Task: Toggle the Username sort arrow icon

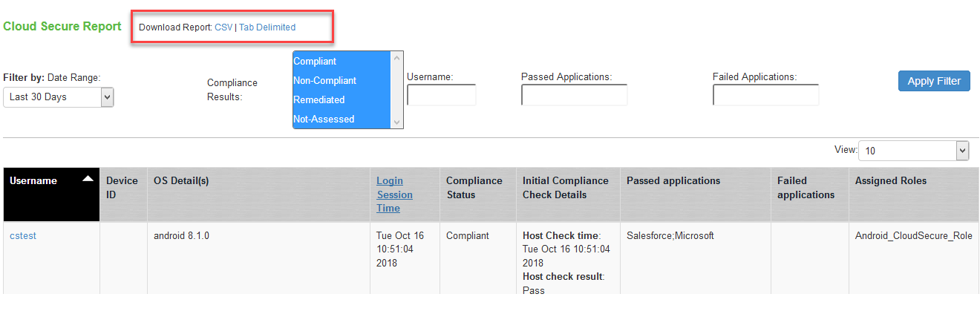Action: pos(88,179)
